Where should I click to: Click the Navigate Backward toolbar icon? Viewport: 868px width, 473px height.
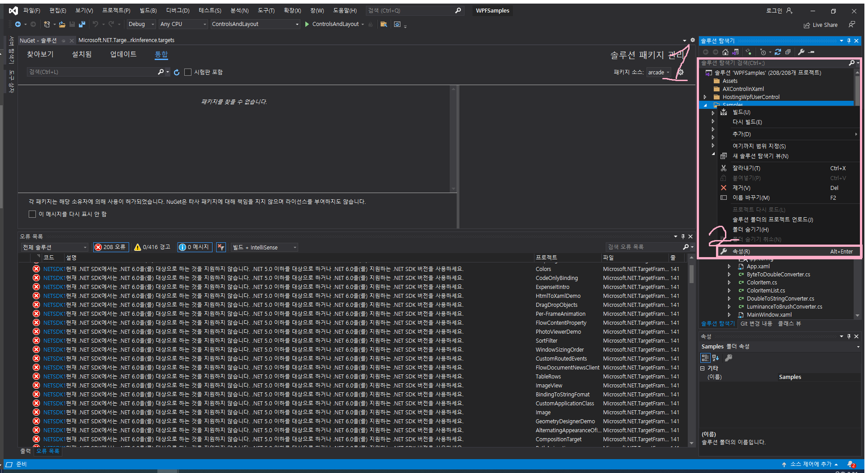tap(18, 24)
